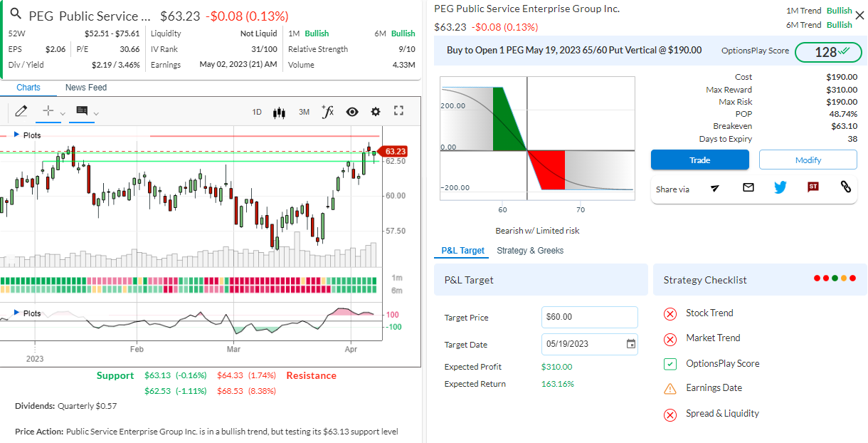Change the 3M chart time range
868x443 pixels.
pos(304,112)
